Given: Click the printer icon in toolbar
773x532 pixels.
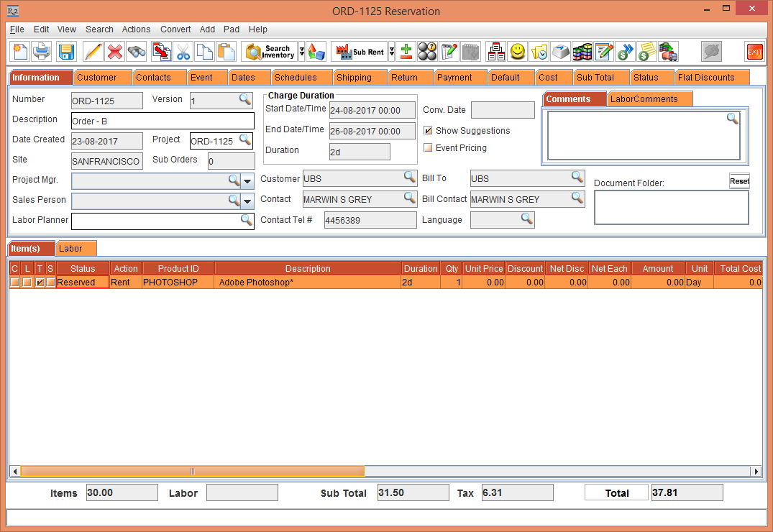Looking at the screenshot, I should pos(42,52).
